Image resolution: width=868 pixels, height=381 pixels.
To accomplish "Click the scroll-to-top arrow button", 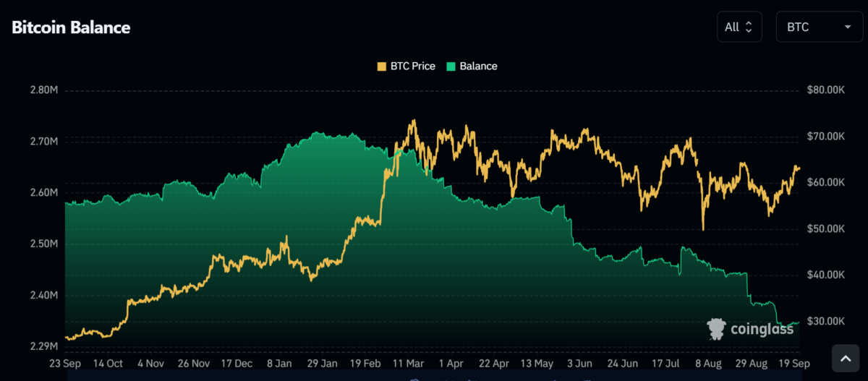I will pos(845,358).
